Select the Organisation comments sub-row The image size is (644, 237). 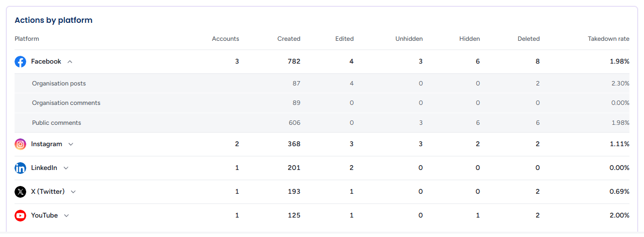322,103
